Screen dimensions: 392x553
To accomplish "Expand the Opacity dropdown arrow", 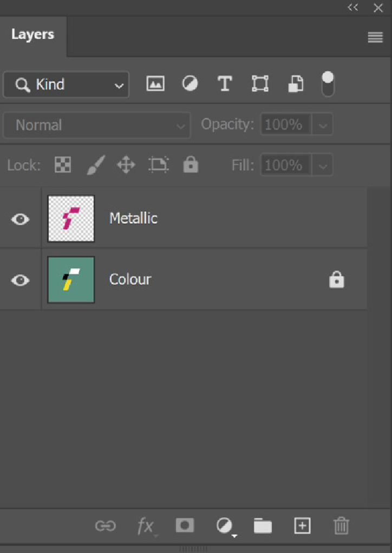I will coord(323,125).
